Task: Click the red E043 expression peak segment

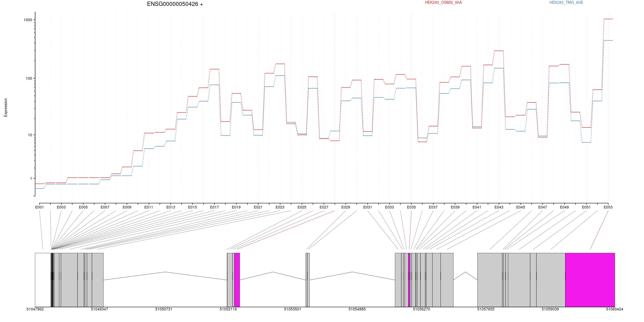Action: [x=499, y=51]
